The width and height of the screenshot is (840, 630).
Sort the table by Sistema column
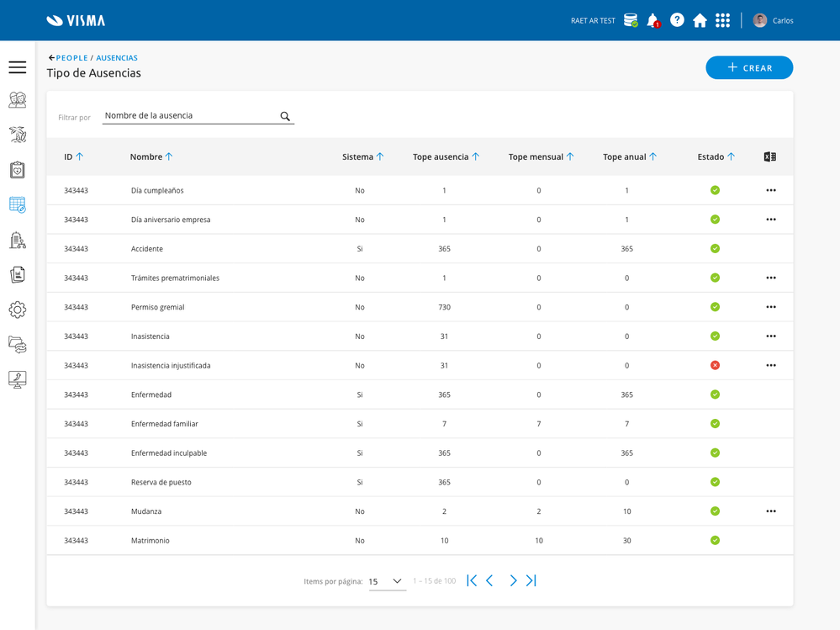[363, 156]
